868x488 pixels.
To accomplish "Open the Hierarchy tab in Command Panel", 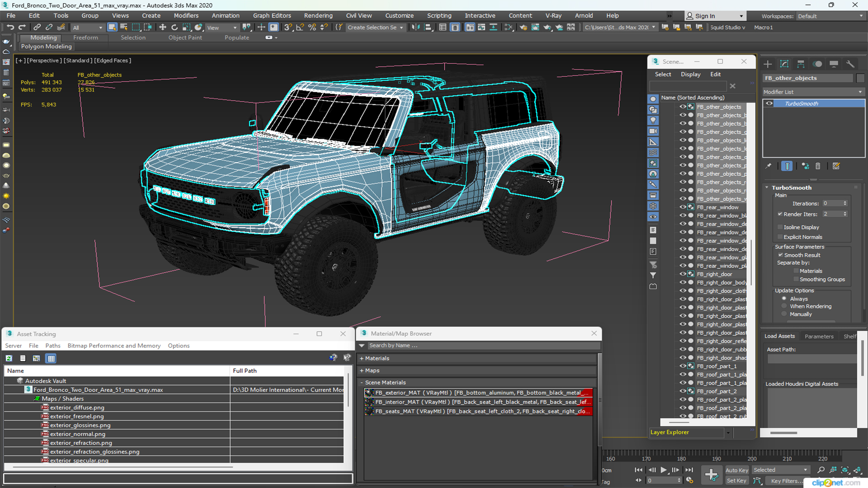I will [801, 64].
